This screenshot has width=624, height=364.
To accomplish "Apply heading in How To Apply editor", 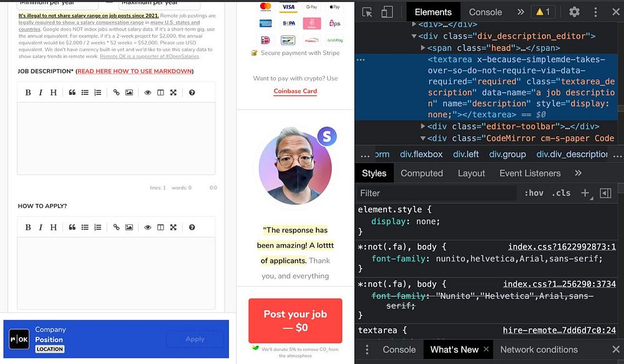I will pos(53,228).
